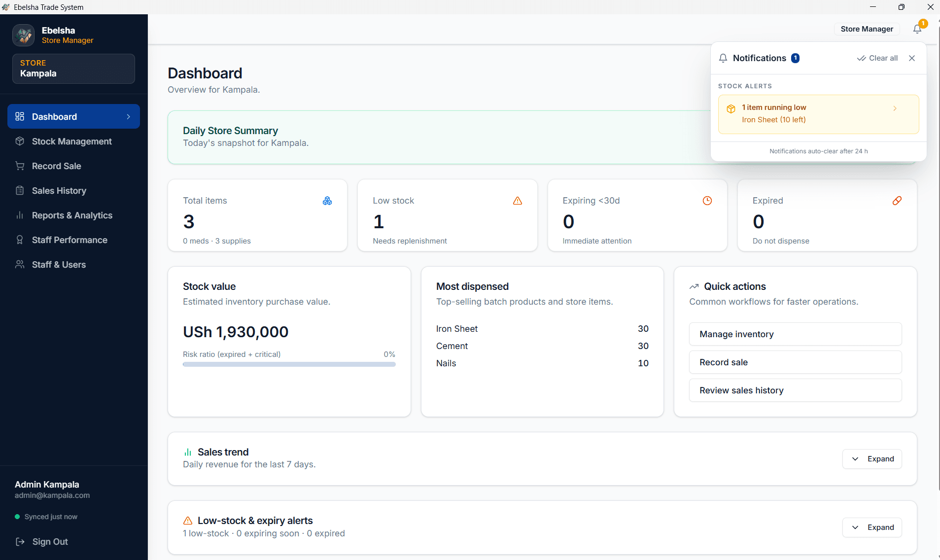Open the STORE Kampala selector
The image size is (940, 560).
pos(73,69)
